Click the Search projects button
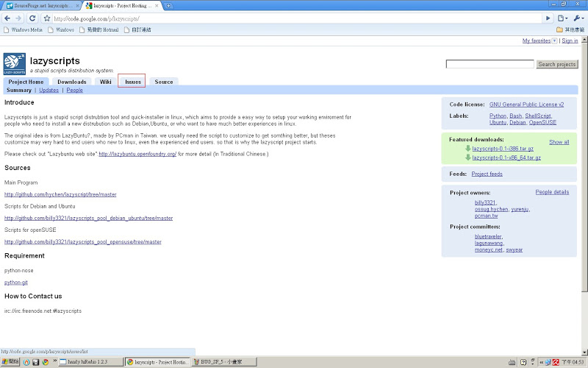 [557, 64]
